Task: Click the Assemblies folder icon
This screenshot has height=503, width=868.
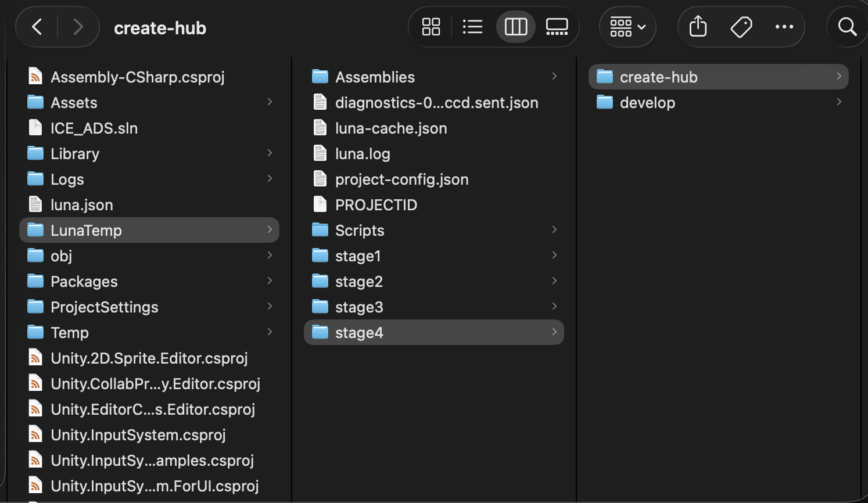Action: [x=320, y=77]
